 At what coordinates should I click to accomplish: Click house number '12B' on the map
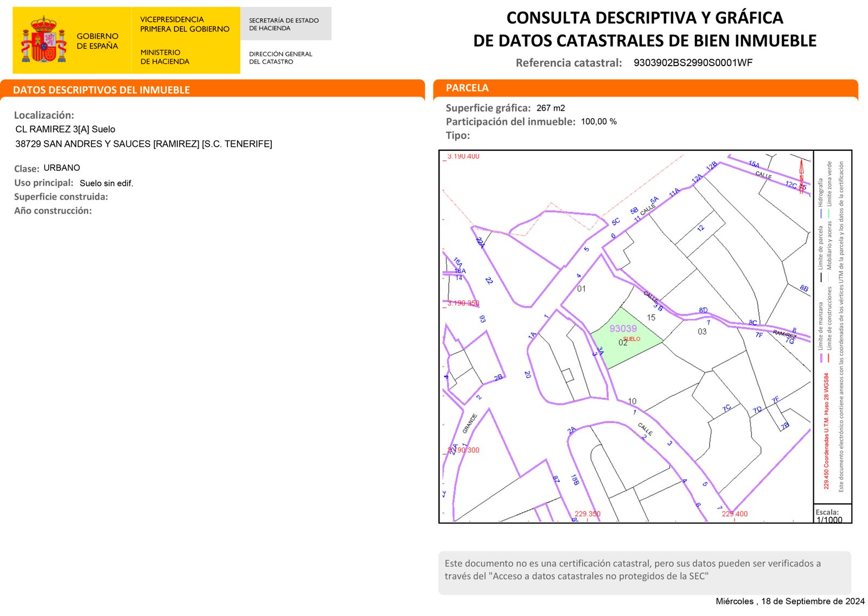[712, 165]
